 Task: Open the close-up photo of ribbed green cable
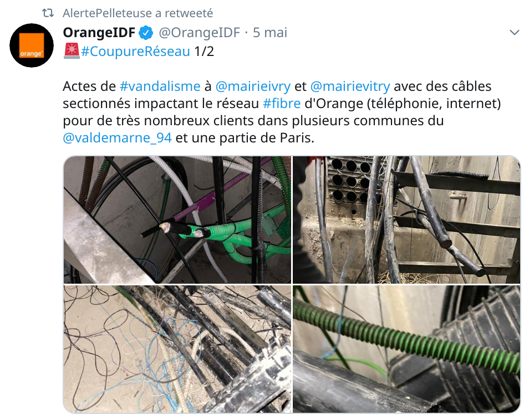point(406,349)
